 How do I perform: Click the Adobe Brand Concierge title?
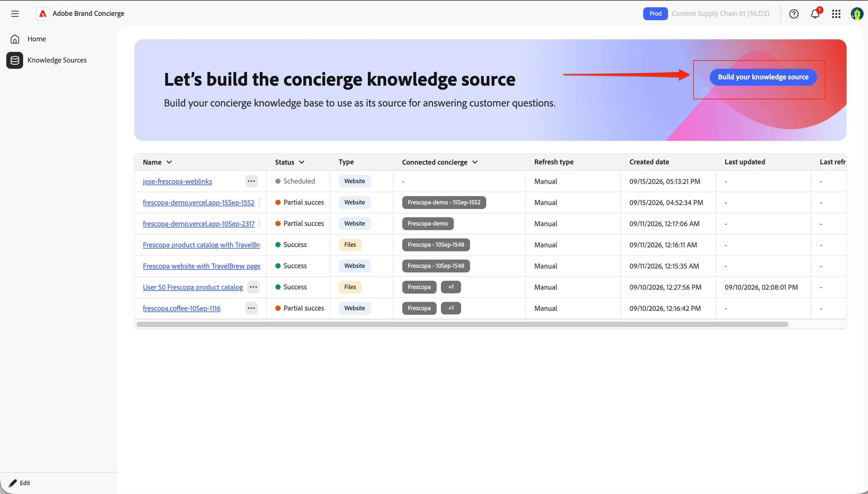pos(89,14)
